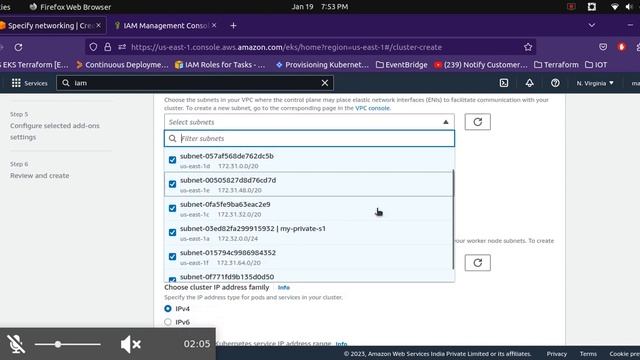Screen dimensions: 640x360
Task: Open the AWS CloudShell icon
Action: [x=504, y=83]
